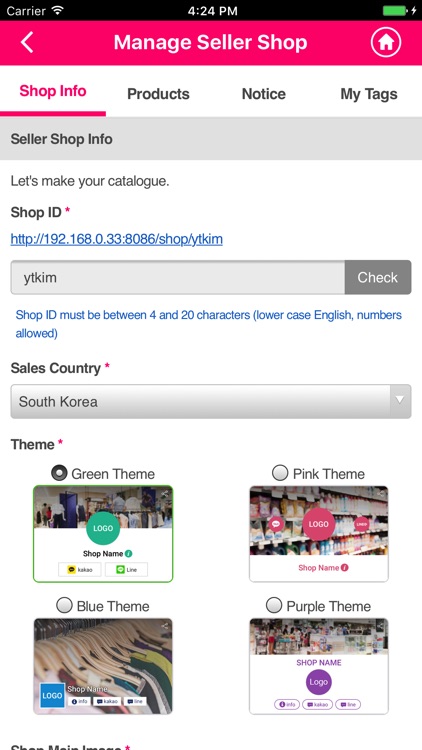Focus the Shop ID input field
Screen dimensions: 422x750
(178, 277)
